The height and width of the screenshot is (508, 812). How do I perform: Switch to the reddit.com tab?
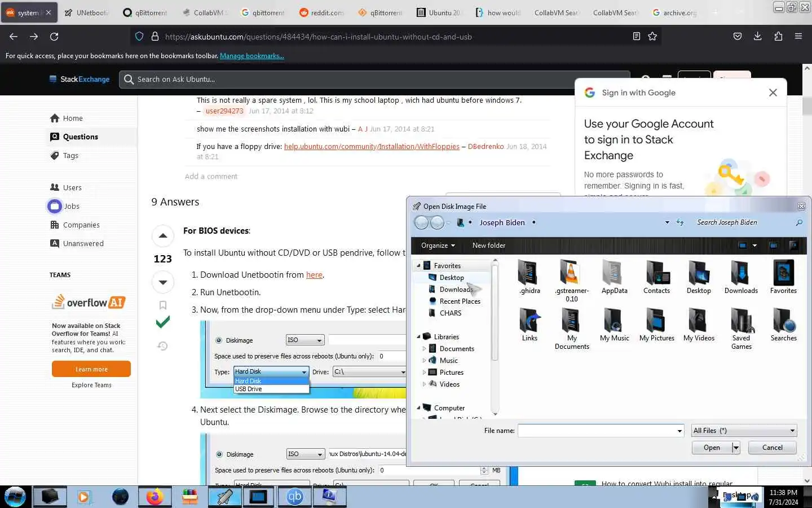pyautogui.click(x=322, y=12)
